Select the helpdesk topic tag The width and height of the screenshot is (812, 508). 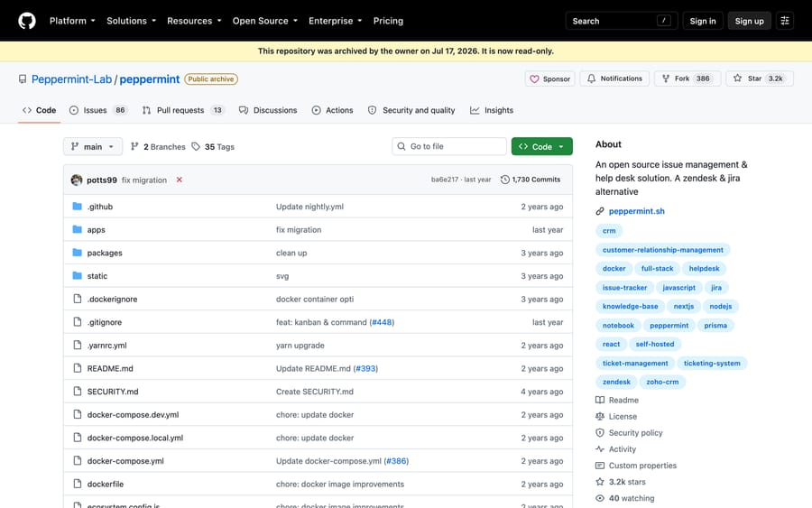(704, 268)
